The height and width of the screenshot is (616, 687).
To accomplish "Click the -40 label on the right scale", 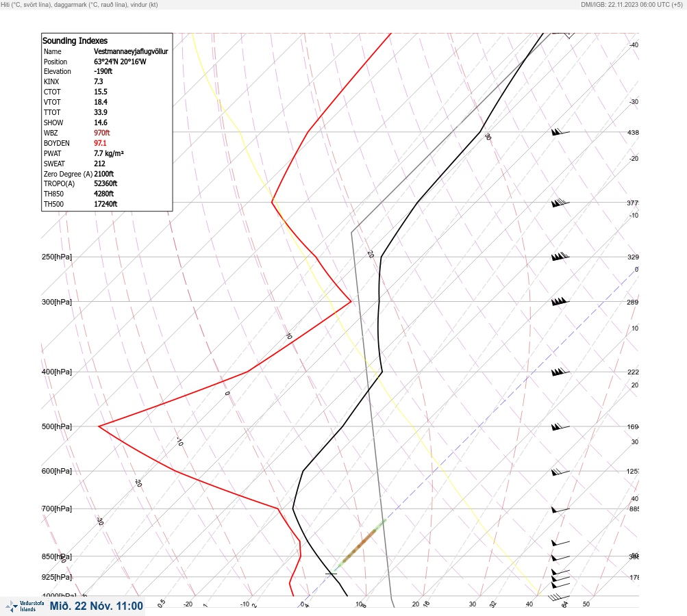I will [634, 45].
